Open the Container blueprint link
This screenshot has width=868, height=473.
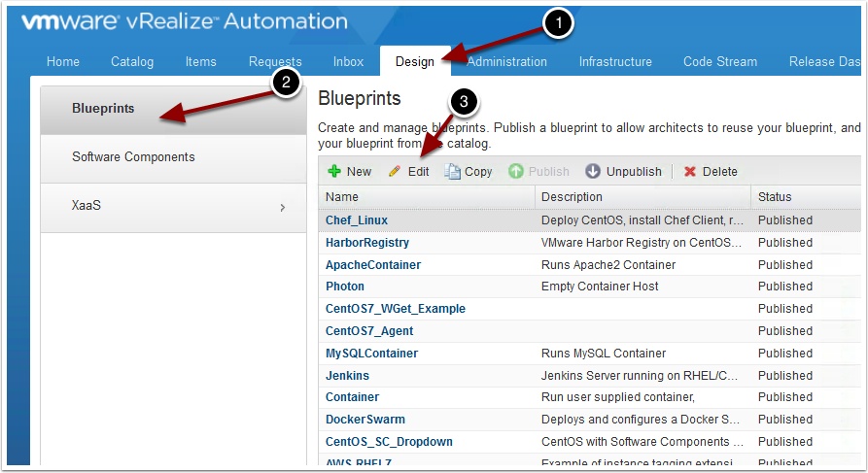click(352, 396)
